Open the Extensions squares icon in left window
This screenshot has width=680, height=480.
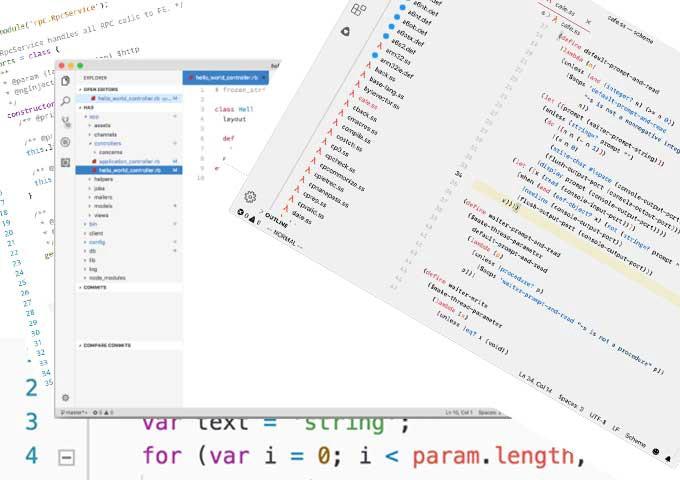(65, 163)
